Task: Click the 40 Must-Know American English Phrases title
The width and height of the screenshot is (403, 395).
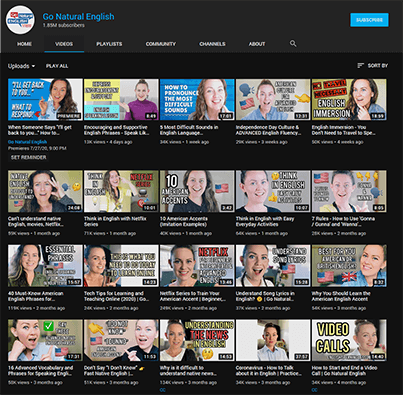Action: [x=36, y=296]
